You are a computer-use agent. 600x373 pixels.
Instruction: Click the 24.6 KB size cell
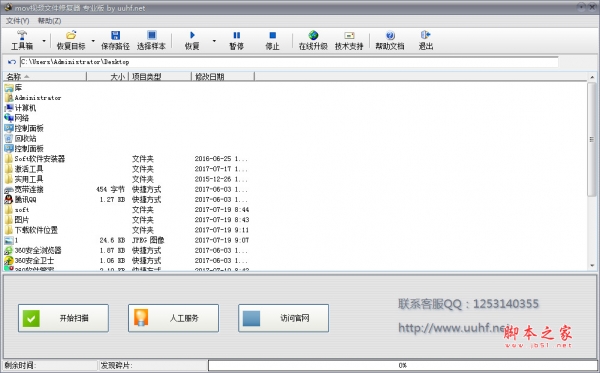tap(112, 240)
